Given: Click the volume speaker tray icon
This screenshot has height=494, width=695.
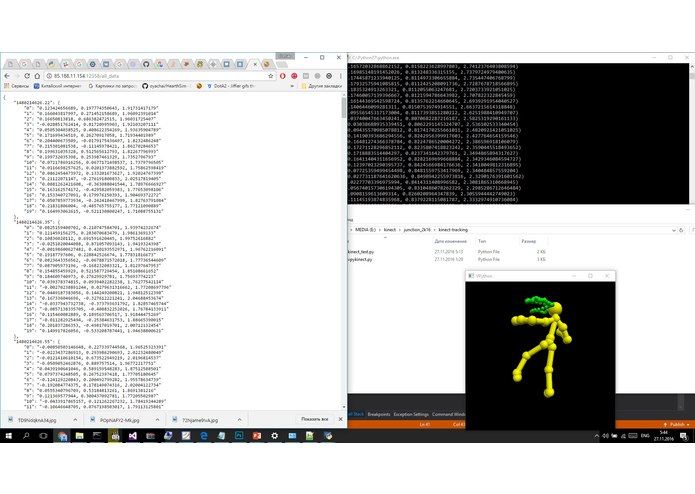Looking at the screenshot, I should click(x=605, y=436).
